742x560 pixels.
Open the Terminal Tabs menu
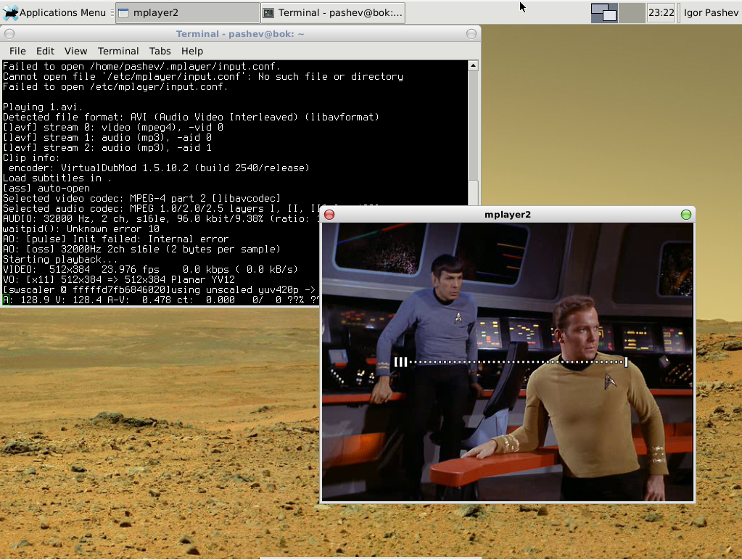click(x=160, y=51)
